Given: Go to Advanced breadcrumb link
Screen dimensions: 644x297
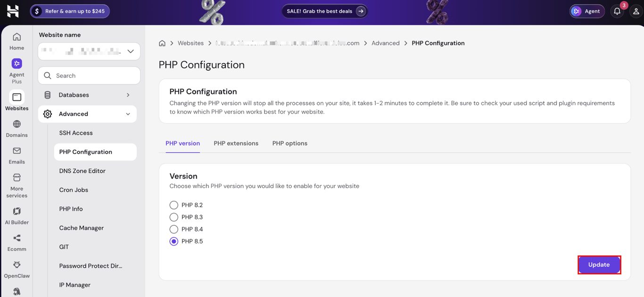Looking at the screenshot, I should tap(385, 43).
